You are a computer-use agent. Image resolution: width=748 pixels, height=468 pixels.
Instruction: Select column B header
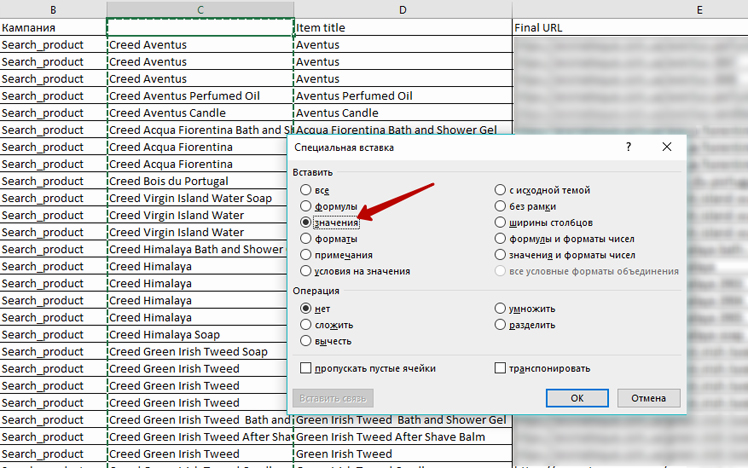pyautogui.click(x=53, y=10)
